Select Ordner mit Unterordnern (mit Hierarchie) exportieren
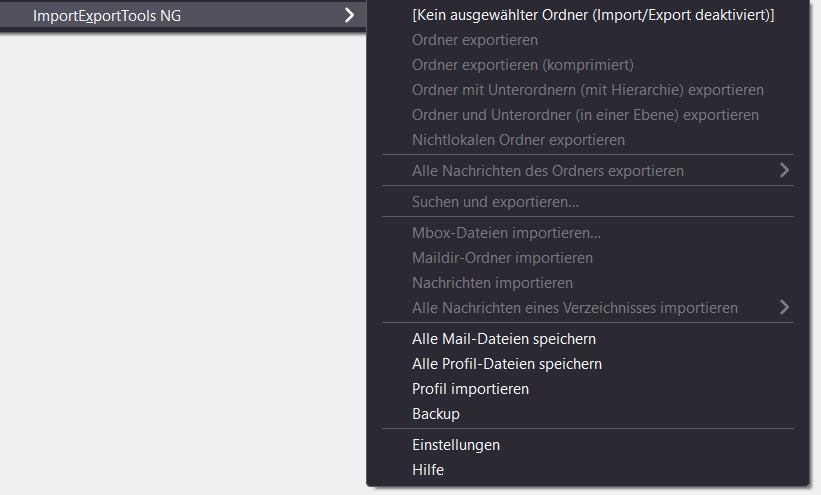 click(589, 90)
